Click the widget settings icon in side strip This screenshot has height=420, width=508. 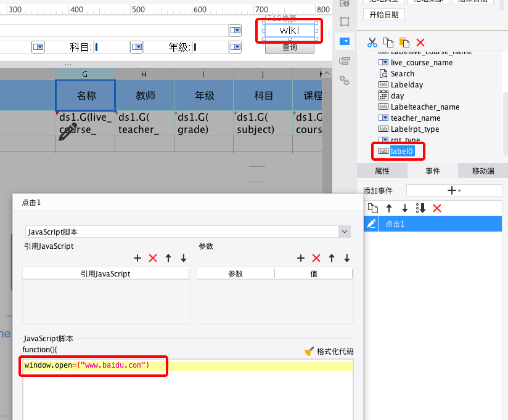[x=345, y=61]
